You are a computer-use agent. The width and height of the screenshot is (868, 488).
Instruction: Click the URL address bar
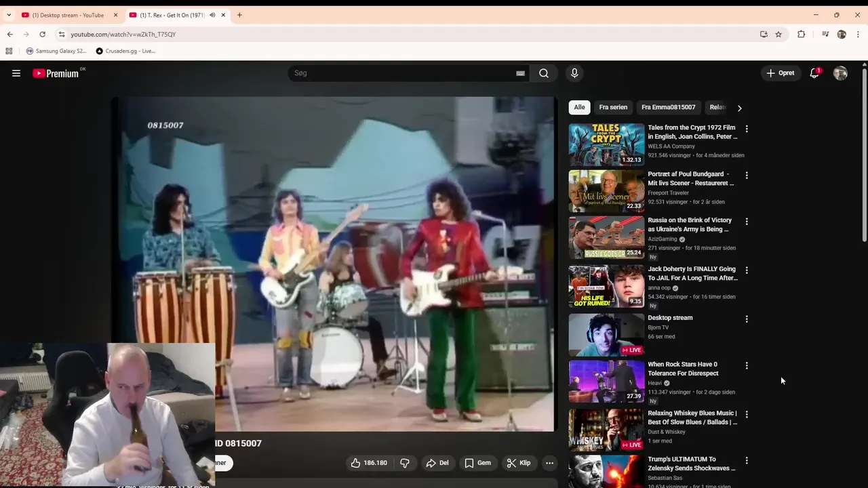coord(407,34)
